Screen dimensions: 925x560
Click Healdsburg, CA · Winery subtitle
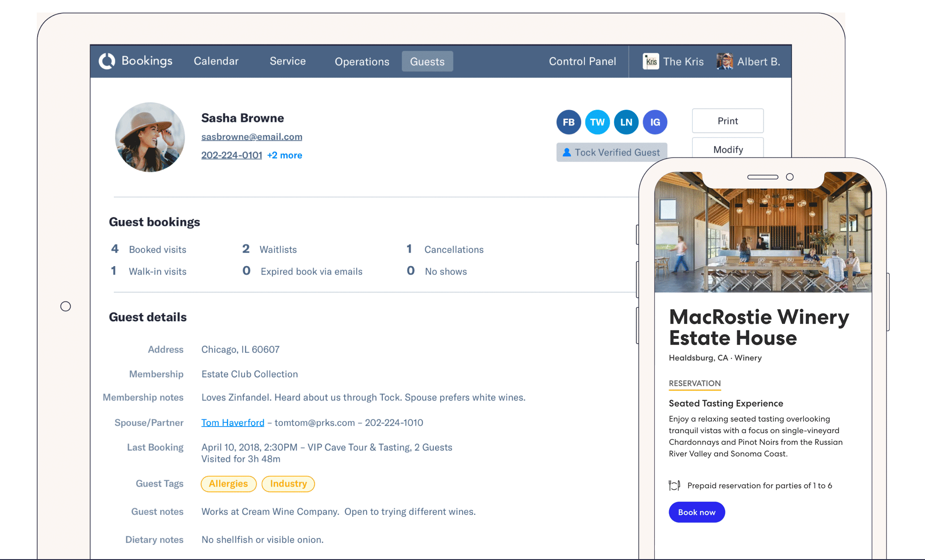715,358
